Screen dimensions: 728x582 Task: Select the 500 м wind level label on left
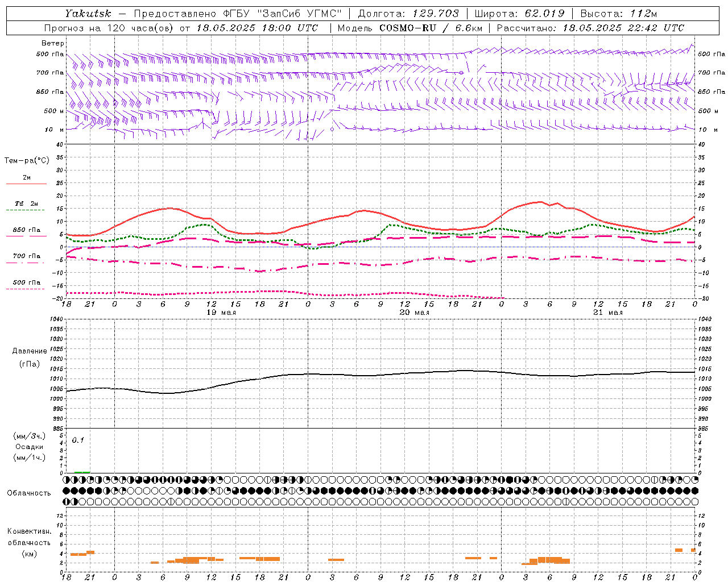tap(55, 111)
